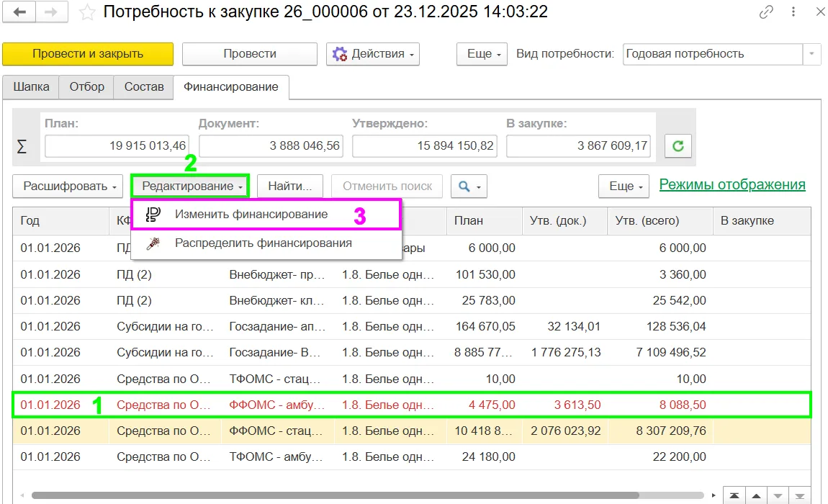The image size is (828, 504).
Task: Sort by the План column header
Action: pyautogui.click(x=485, y=221)
